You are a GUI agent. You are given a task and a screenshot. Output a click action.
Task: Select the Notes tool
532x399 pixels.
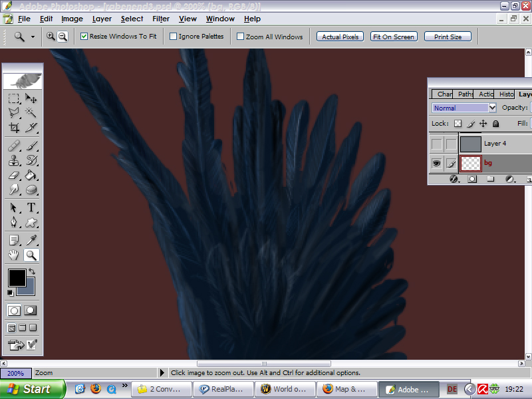pos(14,240)
